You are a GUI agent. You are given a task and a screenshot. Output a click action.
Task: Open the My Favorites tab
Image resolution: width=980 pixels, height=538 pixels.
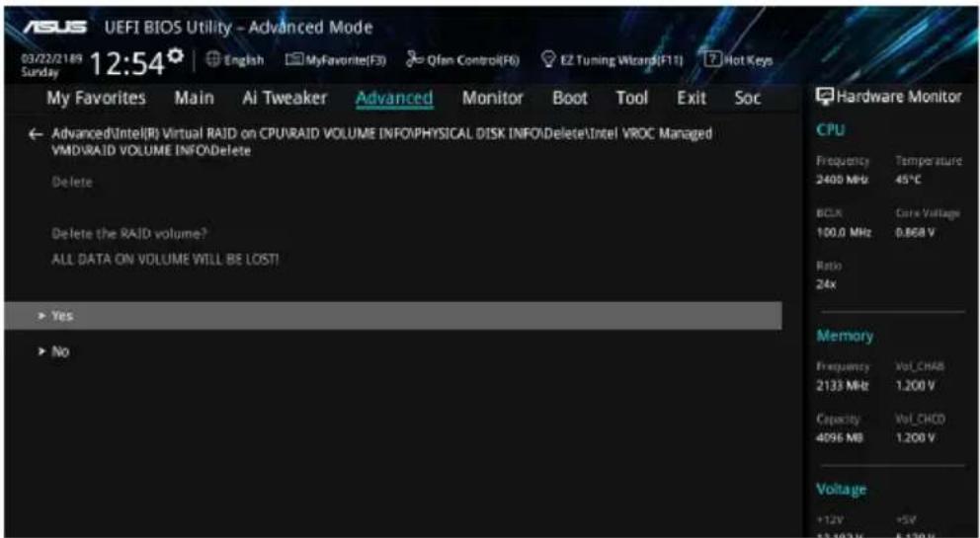click(96, 98)
